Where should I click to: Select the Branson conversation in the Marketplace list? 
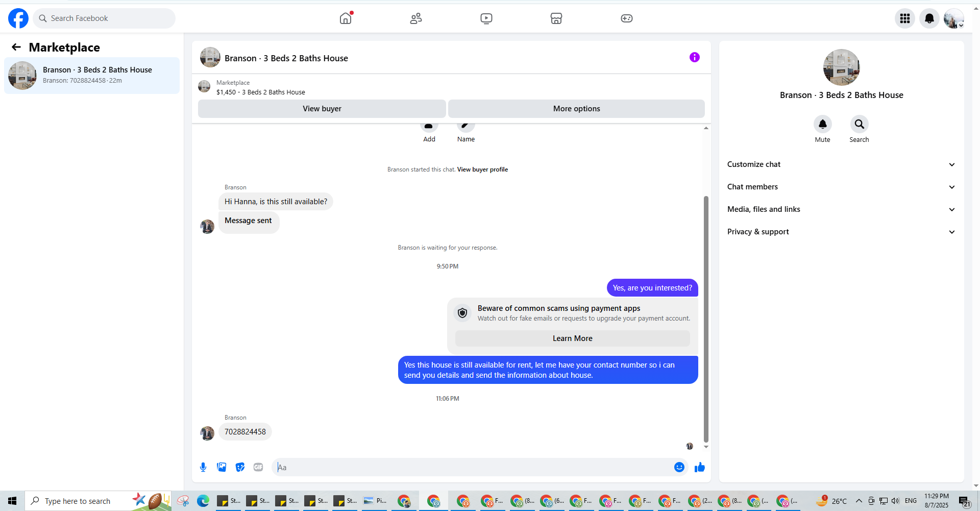(92, 76)
